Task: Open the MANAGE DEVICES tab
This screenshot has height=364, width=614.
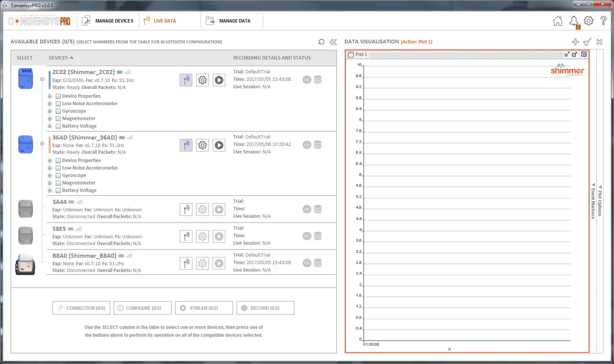Action: pos(108,21)
